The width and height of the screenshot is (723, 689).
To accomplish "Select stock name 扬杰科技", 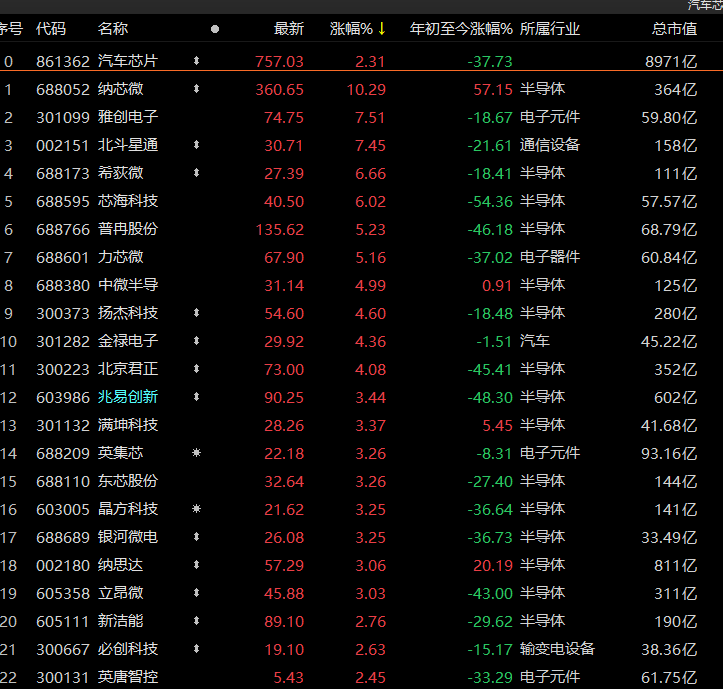I will tap(128, 313).
